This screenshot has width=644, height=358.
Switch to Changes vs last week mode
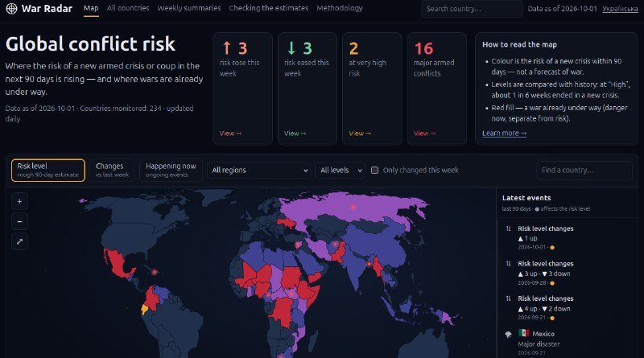[112, 170]
